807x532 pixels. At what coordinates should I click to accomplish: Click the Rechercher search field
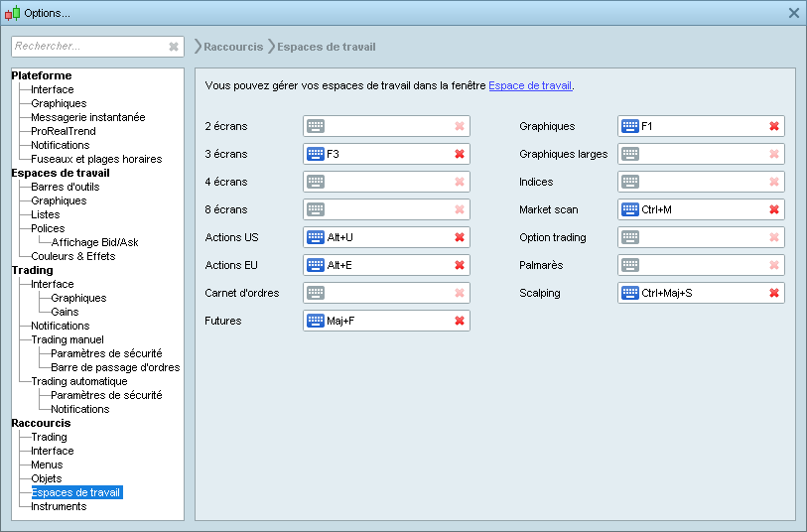click(87, 47)
